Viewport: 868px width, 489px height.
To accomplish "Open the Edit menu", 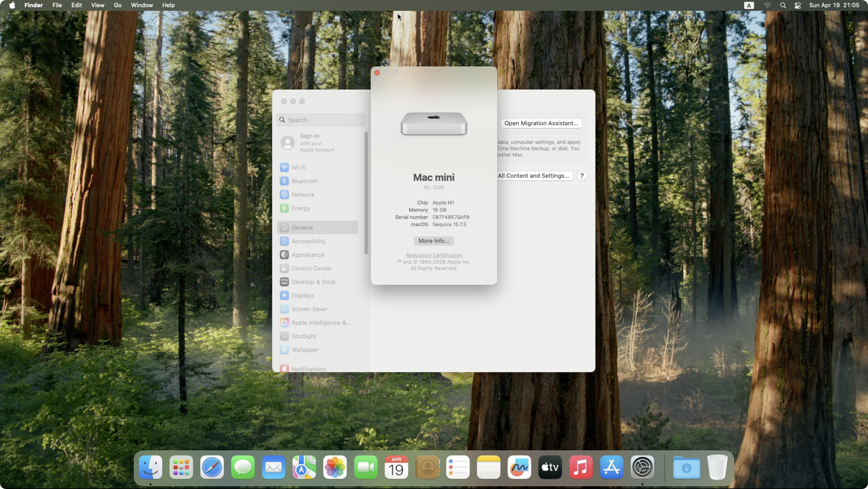I will pyautogui.click(x=77, y=5).
